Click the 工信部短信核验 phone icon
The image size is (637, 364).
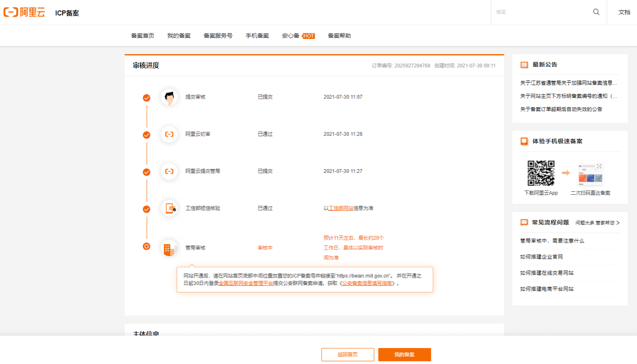[169, 208]
